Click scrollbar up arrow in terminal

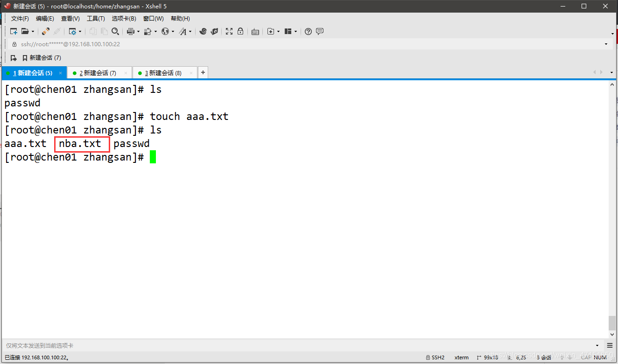[612, 84]
